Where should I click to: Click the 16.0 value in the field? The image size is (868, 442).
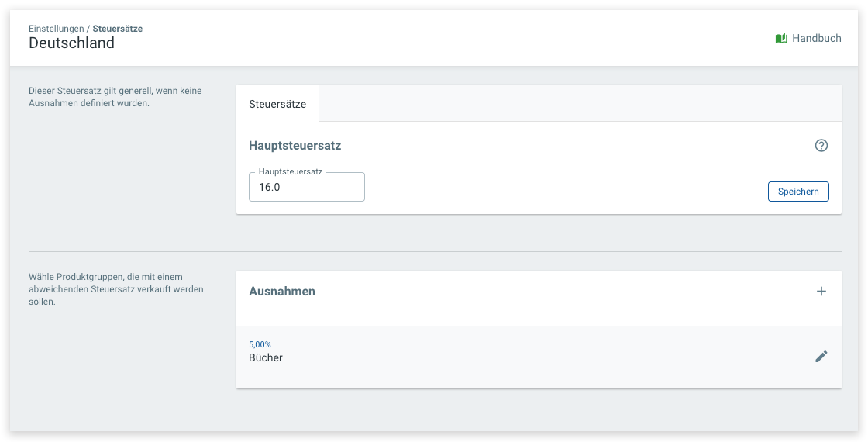point(270,187)
